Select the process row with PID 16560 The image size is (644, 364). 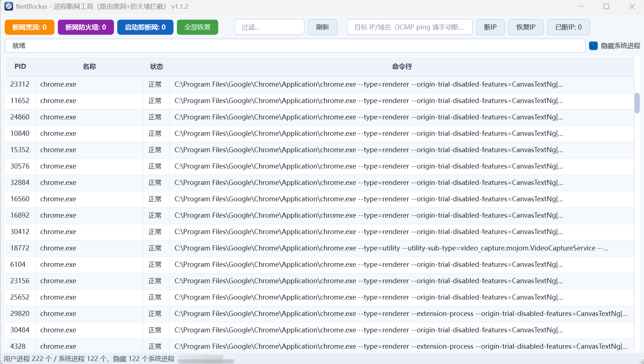pyautogui.click(x=320, y=199)
